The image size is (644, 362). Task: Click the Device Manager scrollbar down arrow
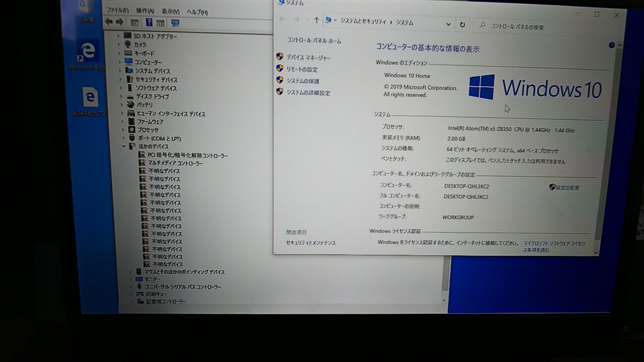pyautogui.click(x=443, y=300)
